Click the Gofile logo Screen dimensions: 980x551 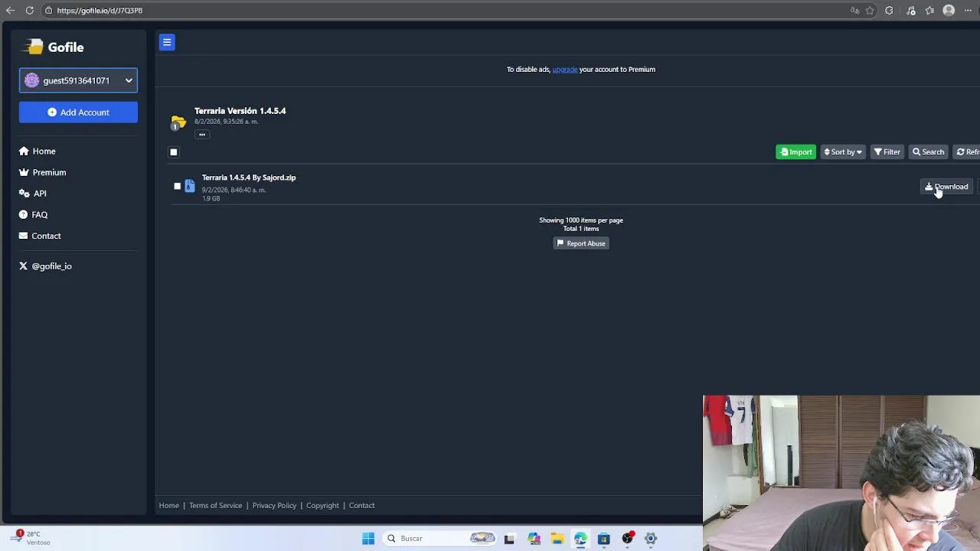tap(53, 47)
